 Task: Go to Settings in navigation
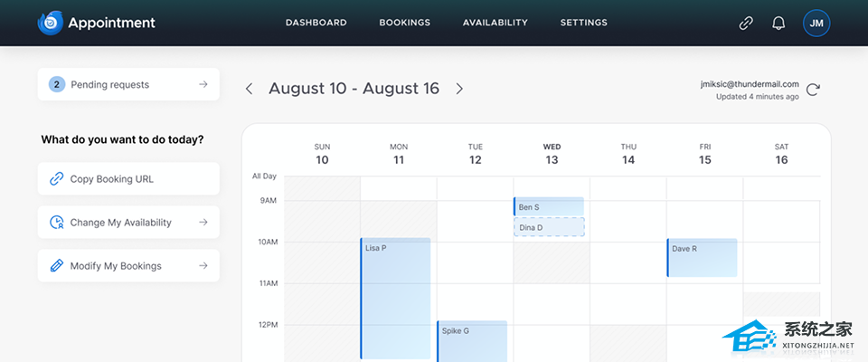[583, 23]
